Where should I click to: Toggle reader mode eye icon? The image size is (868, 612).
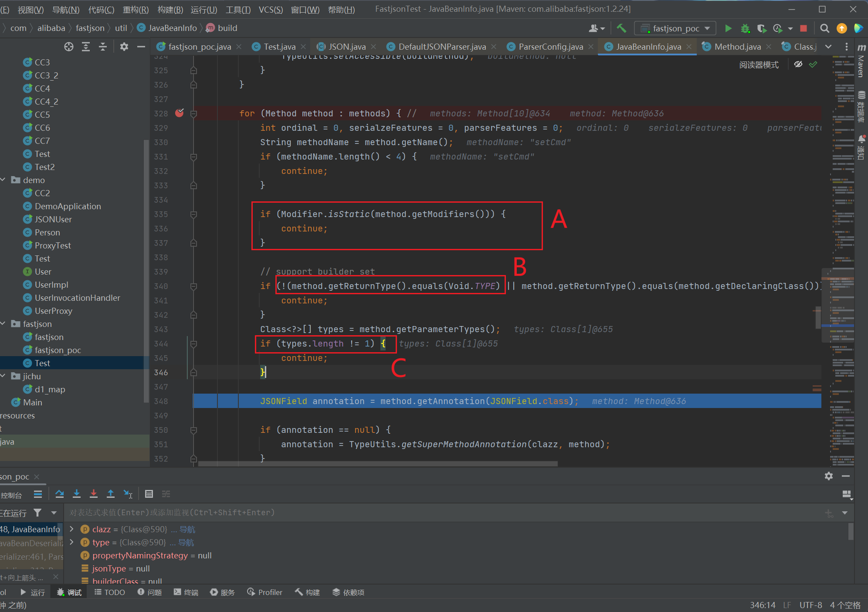798,65
